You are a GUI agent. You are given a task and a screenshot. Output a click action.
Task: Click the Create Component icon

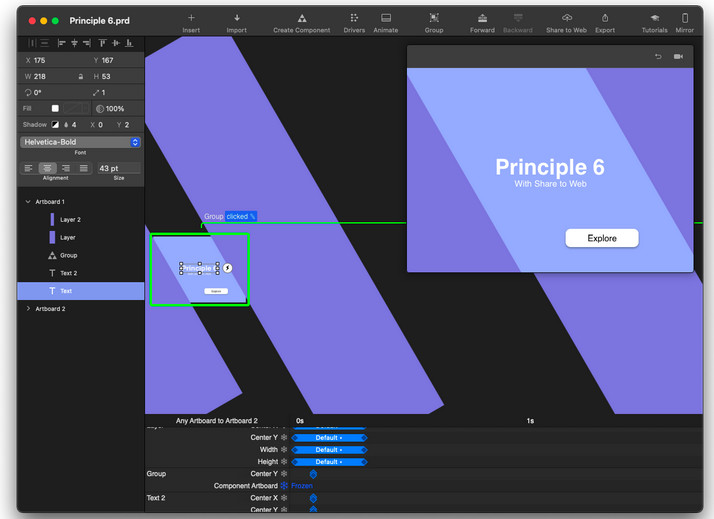click(302, 18)
